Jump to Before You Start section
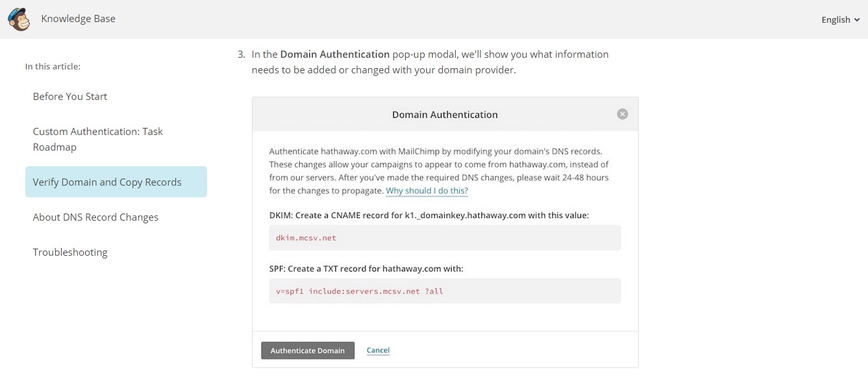This screenshot has width=868, height=381. click(70, 96)
